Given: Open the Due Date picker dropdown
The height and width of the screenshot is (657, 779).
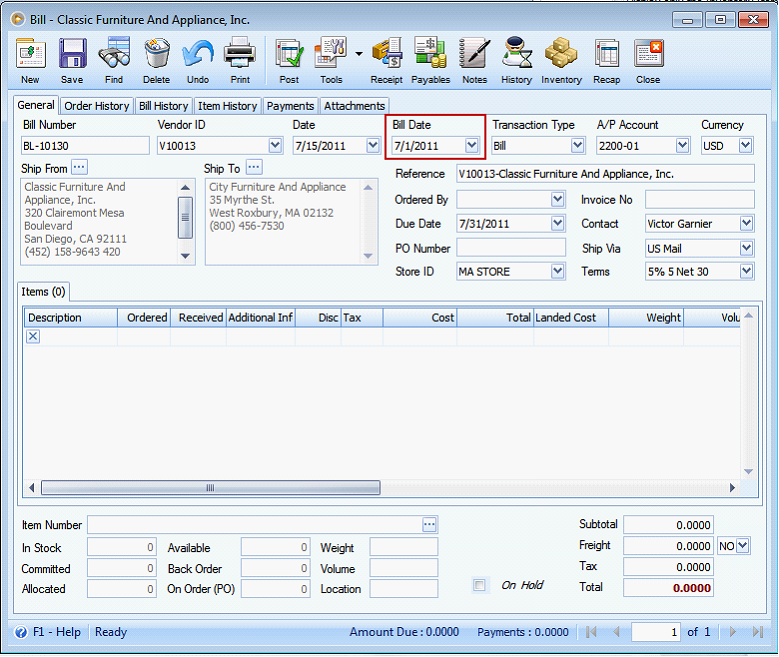Looking at the screenshot, I should point(557,223).
